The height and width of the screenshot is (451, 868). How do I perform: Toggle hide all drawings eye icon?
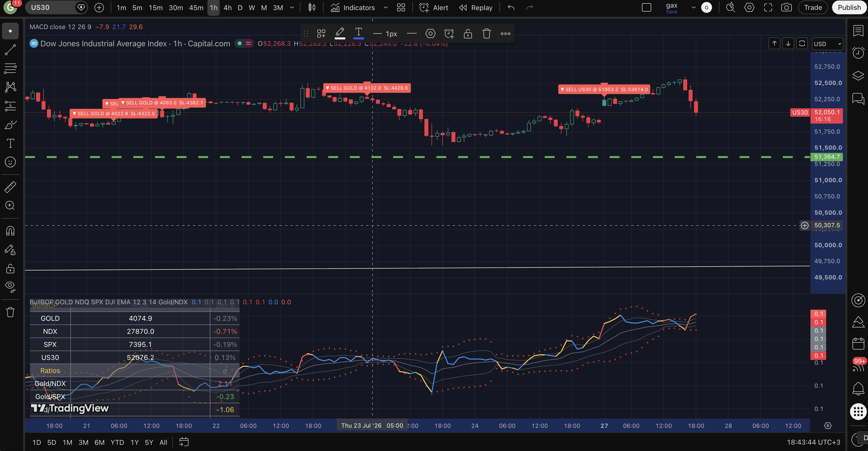tap(10, 287)
